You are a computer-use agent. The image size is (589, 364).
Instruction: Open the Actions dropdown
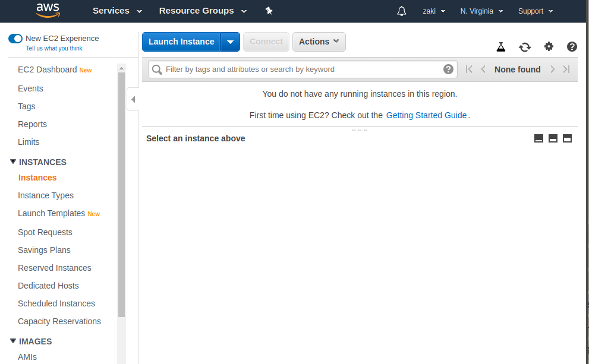pos(319,42)
